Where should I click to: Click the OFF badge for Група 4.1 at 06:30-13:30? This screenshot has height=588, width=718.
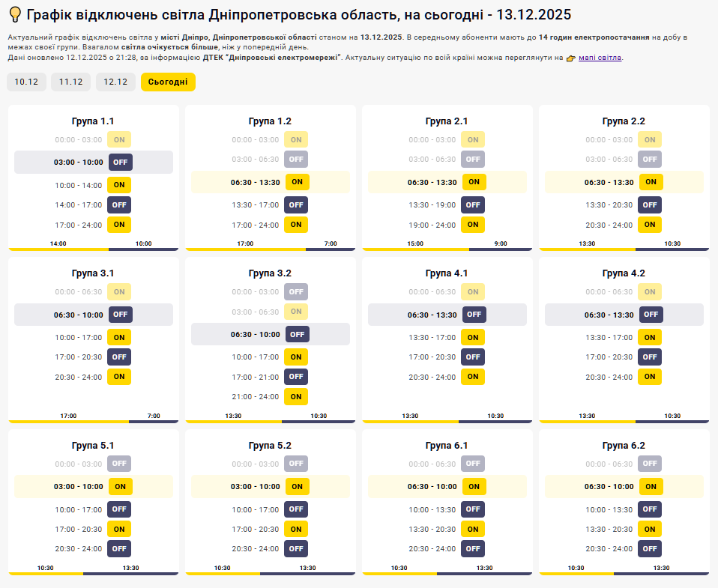[x=473, y=315]
